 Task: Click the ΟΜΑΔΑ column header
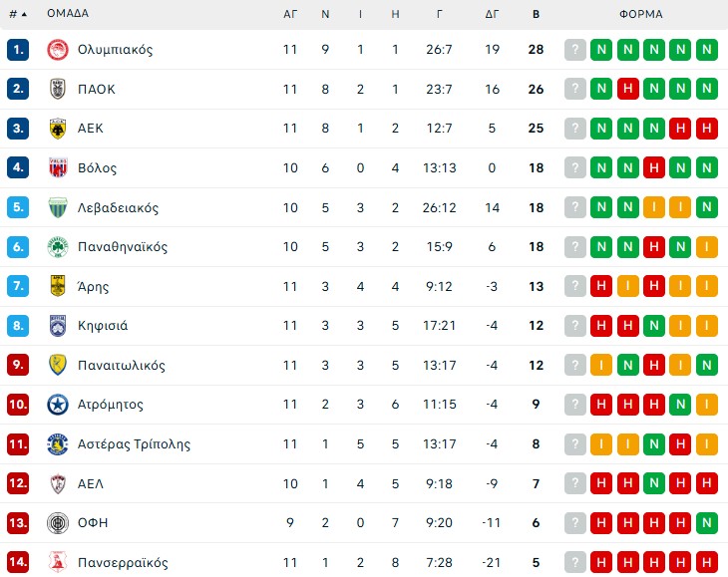[x=68, y=14]
